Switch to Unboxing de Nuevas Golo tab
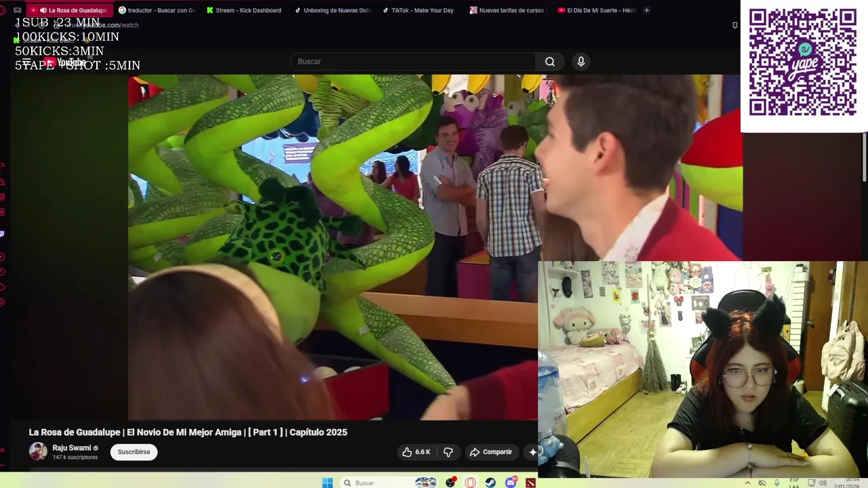The width and height of the screenshot is (868, 488). [x=332, y=10]
